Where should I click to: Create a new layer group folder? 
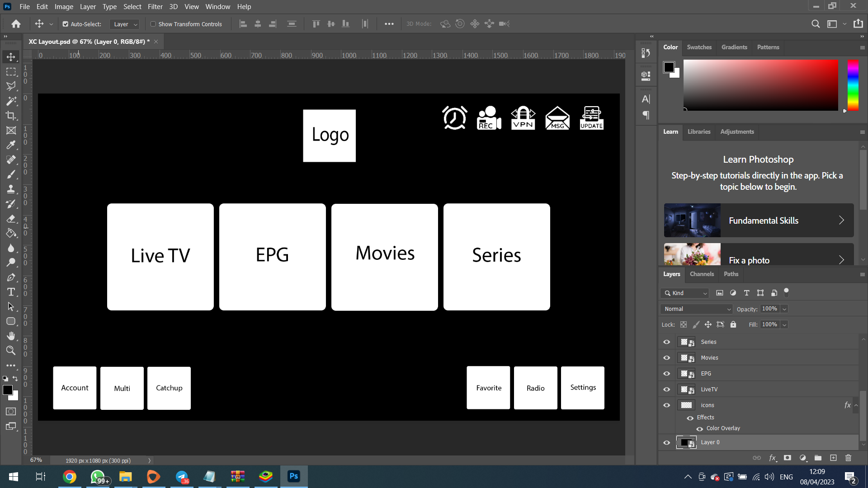818,458
